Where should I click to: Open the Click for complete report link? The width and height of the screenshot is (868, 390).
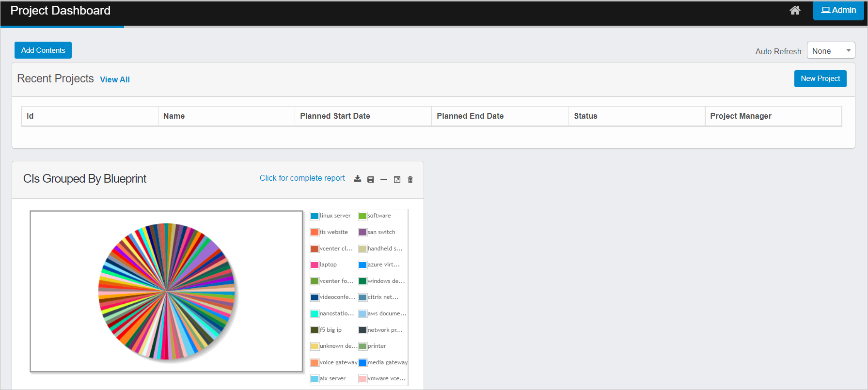(302, 178)
